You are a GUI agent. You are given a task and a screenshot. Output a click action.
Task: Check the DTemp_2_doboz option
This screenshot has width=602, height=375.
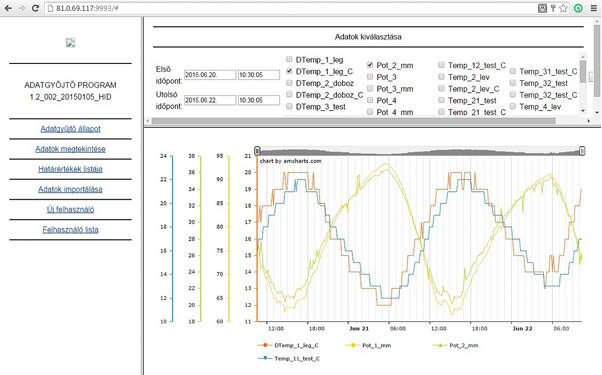pyautogui.click(x=289, y=83)
